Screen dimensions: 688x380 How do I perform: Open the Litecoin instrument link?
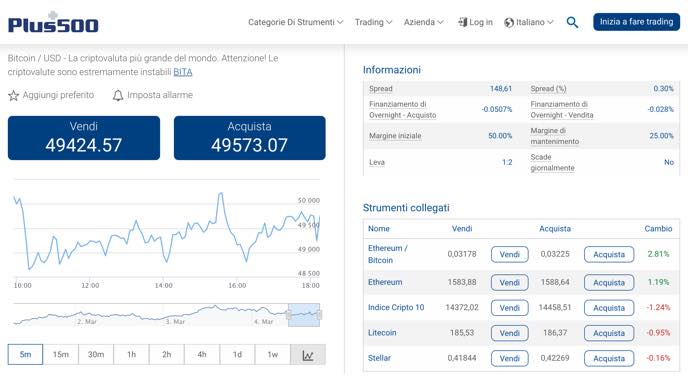pos(382,333)
